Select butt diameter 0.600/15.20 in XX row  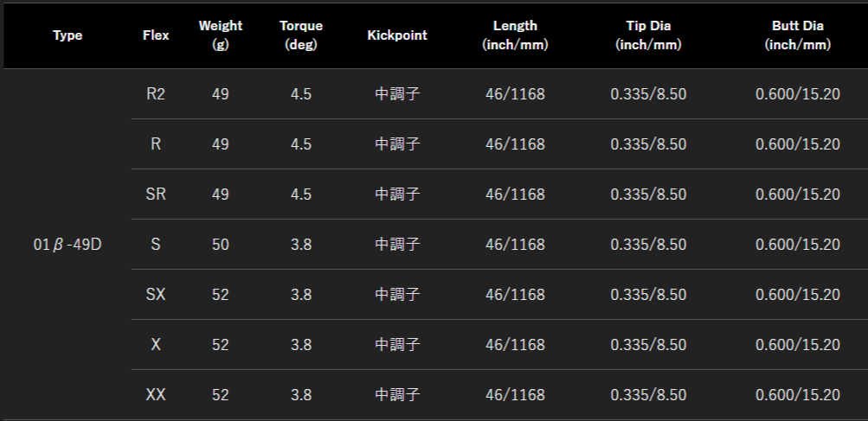pyautogui.click(x=798, y=395)
